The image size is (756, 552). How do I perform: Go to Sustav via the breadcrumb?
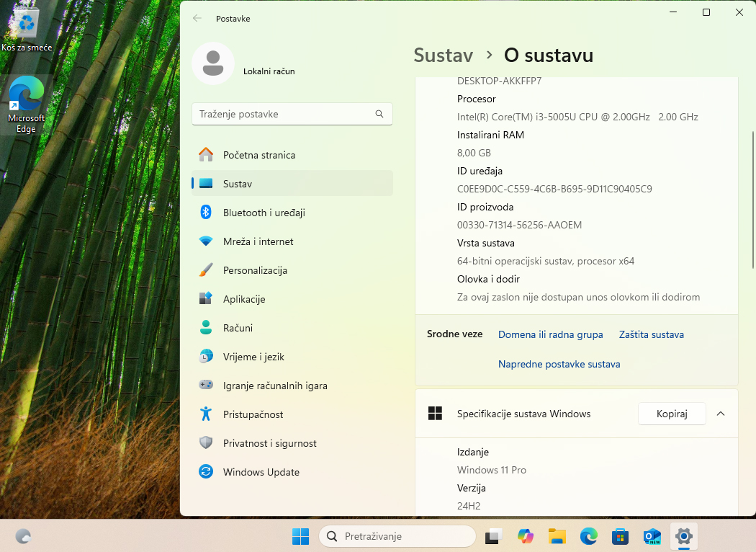coord(443,55)
